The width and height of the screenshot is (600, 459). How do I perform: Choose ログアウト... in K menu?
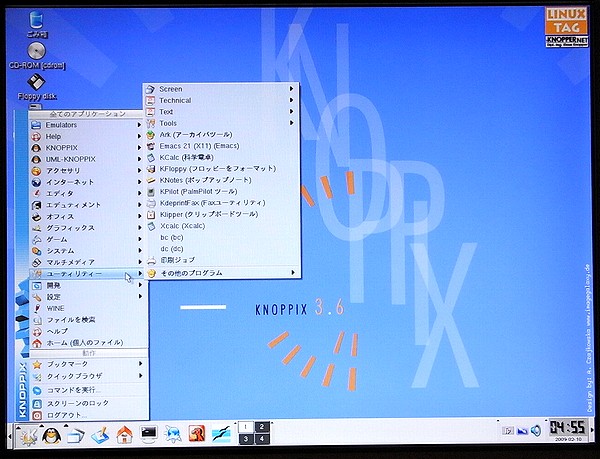pos(87,415)
